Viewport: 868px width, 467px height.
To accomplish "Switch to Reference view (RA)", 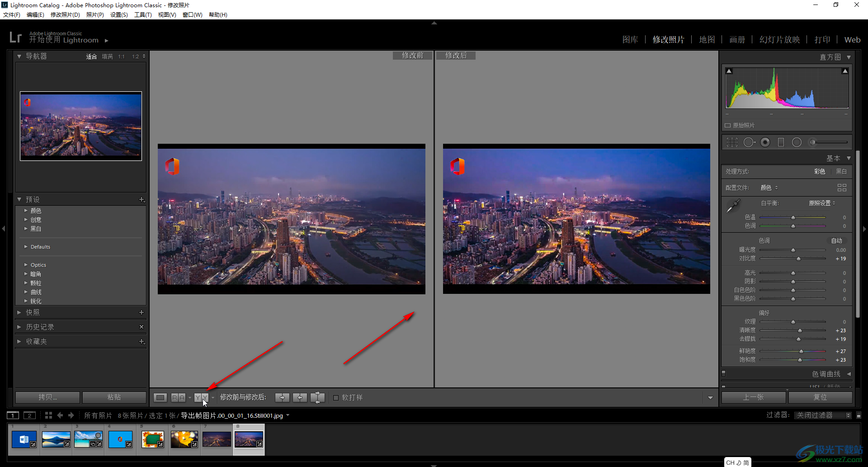I will click(178, 397).
